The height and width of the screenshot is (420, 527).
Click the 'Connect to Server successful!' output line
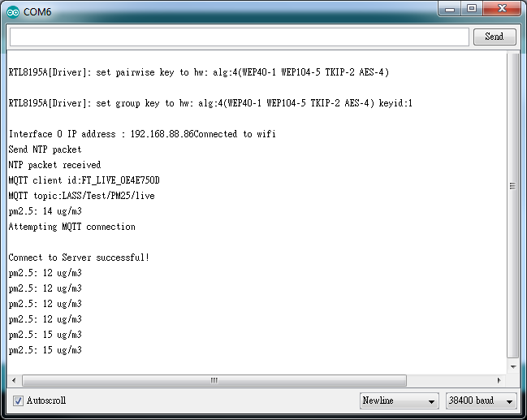[x=79, y=258]
